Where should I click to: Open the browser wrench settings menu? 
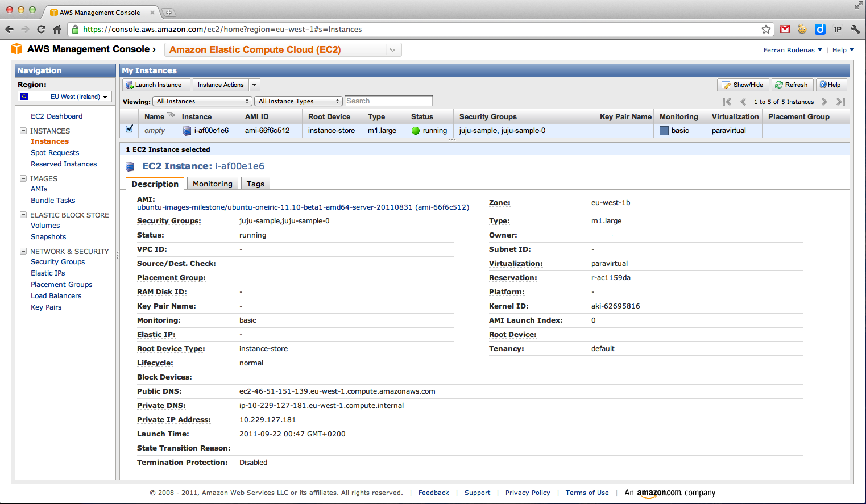(855, 29)
